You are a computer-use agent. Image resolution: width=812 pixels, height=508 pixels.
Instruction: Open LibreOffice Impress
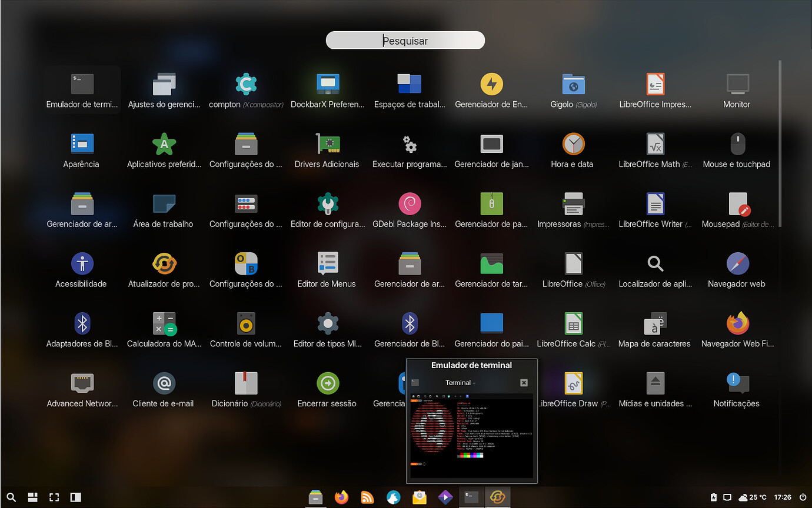[655, 91]
